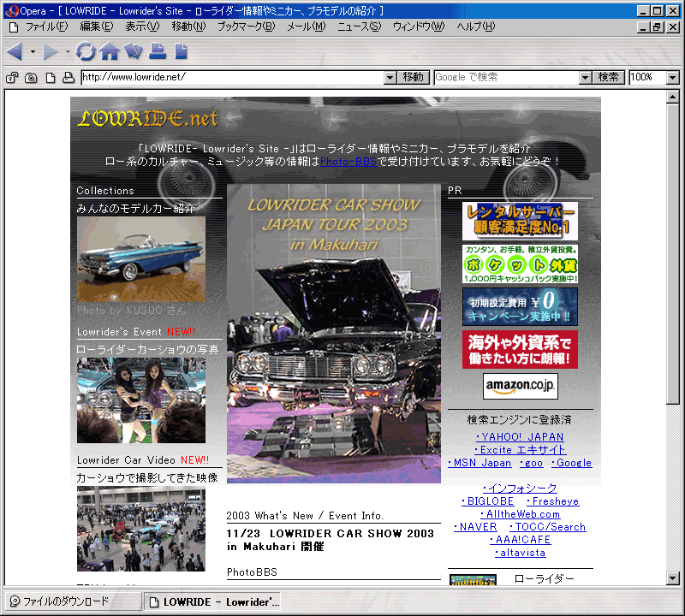The image size is (685, 616).
Task: Reload the page with the Reload icon
Action: point(86,51)
